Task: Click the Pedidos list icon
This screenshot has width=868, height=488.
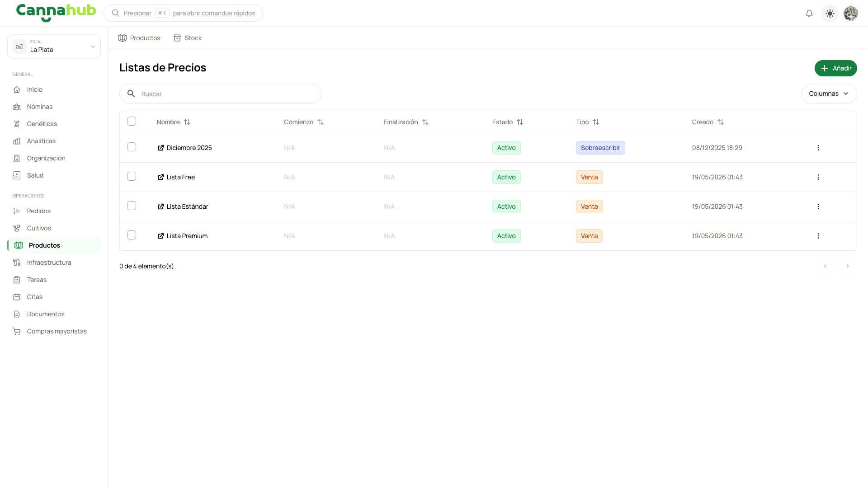Action: click(17, 211)
